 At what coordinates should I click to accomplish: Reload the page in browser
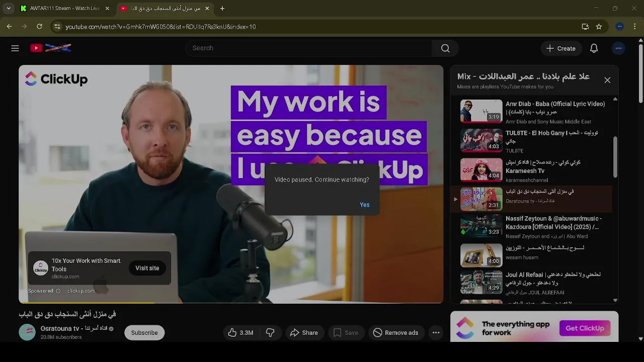tap(40, 27)
